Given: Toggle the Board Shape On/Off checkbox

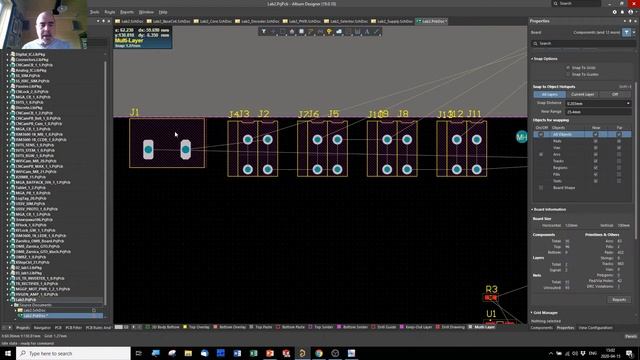Looking at the screenshot, I should click(x=541, y=188).
